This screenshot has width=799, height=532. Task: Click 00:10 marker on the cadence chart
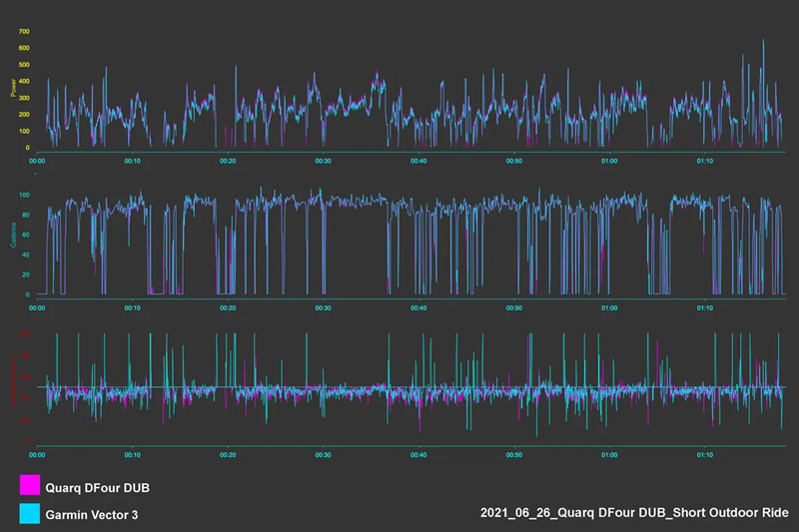(x=132, y=307)
